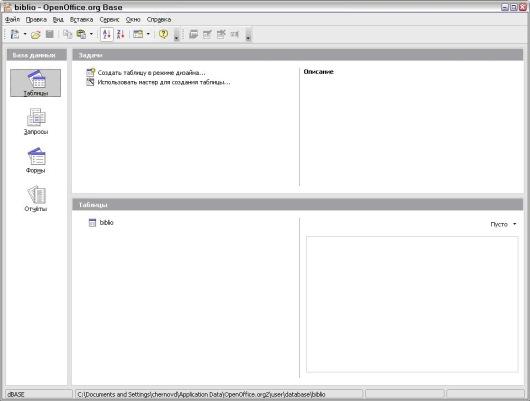The width and height of the screenshot is (530, 401).
Task: Open the Правка menu
Action: (x=36, y=20)
